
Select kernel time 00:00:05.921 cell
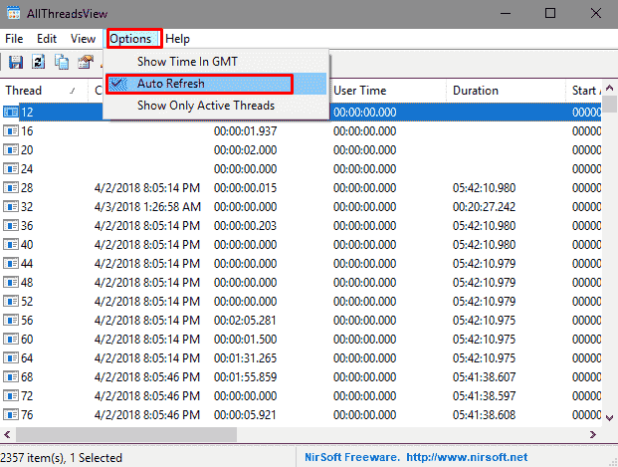click(x=245, y=415)
